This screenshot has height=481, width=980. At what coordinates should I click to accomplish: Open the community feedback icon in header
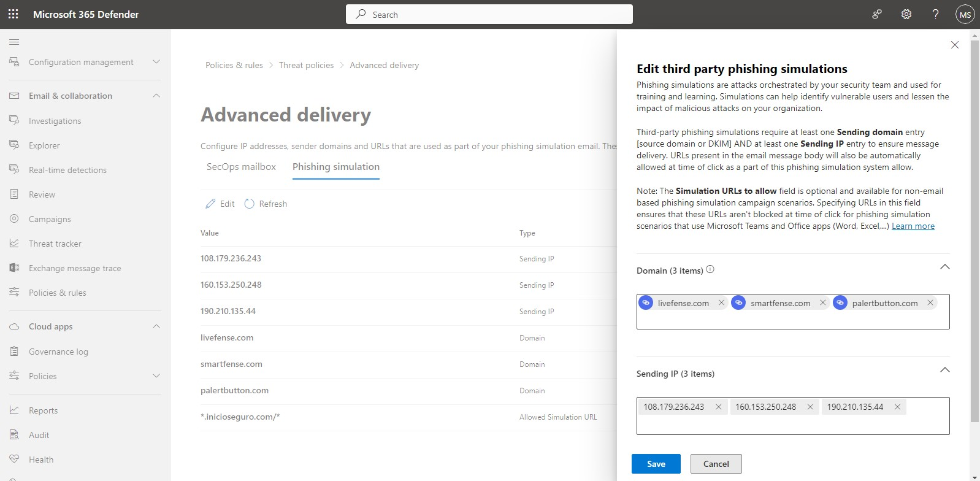click(877, 14)
